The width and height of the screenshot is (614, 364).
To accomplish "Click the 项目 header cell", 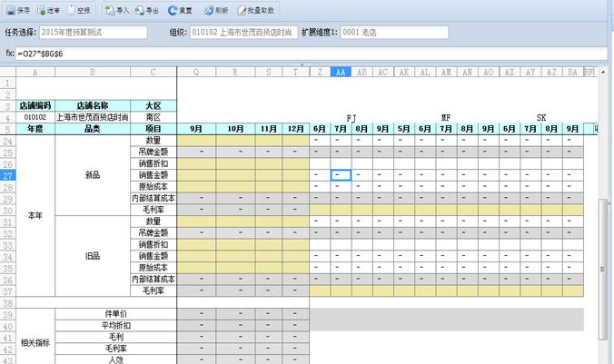I will click(x=153, y=129).
